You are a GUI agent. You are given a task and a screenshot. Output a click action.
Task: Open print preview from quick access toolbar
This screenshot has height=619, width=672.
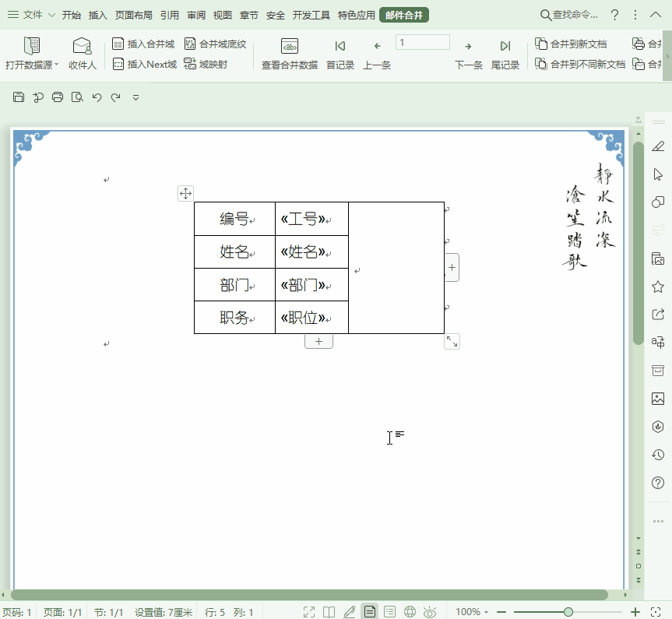(76, 97)
